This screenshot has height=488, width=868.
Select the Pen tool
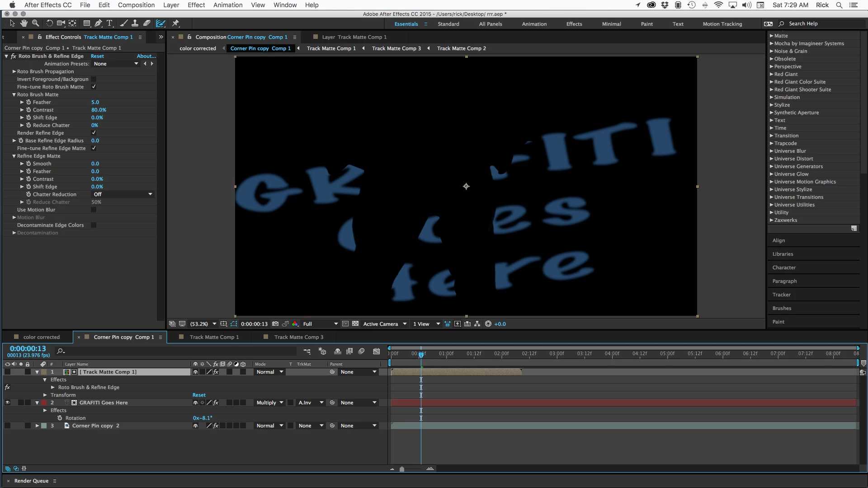[98, 23]
